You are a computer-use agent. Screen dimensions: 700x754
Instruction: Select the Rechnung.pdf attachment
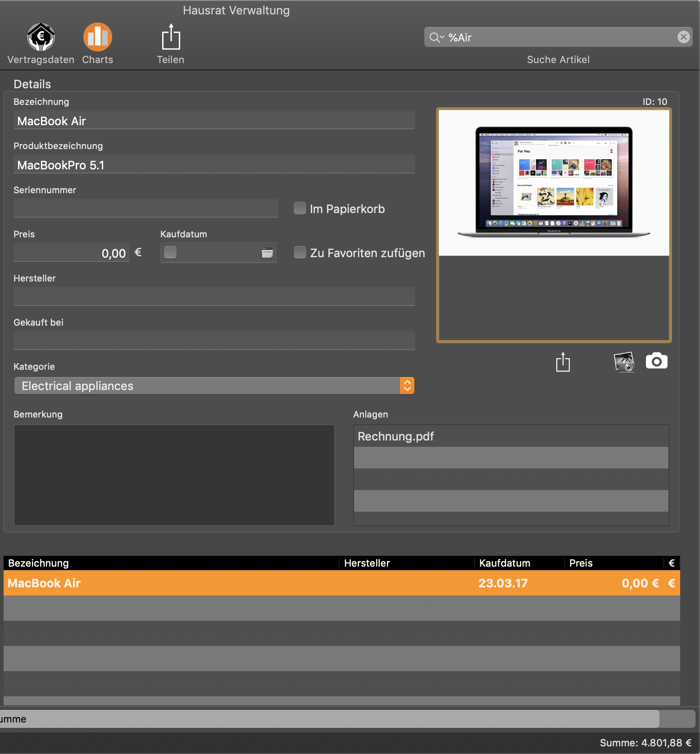[x=511, y=436]
